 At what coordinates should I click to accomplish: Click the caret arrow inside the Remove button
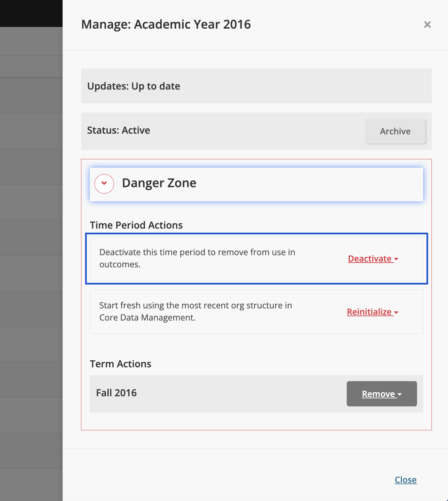(x=400, y=394)
